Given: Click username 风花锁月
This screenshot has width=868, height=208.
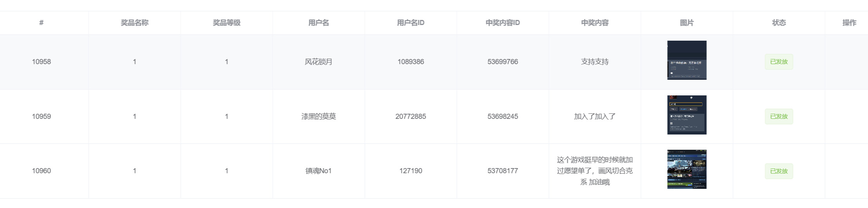Looking at the screenshot, I should point(318,62).
